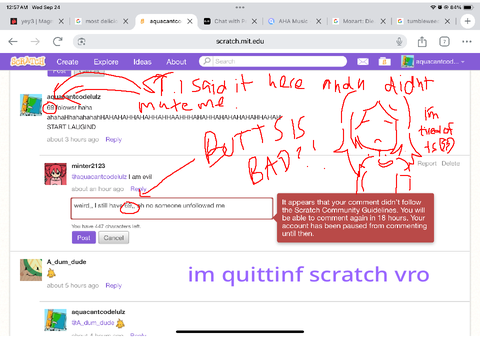Image resolution: width=480 pixels, height=360 pixels.
Task: Open the About page
Action: [176, 62]
